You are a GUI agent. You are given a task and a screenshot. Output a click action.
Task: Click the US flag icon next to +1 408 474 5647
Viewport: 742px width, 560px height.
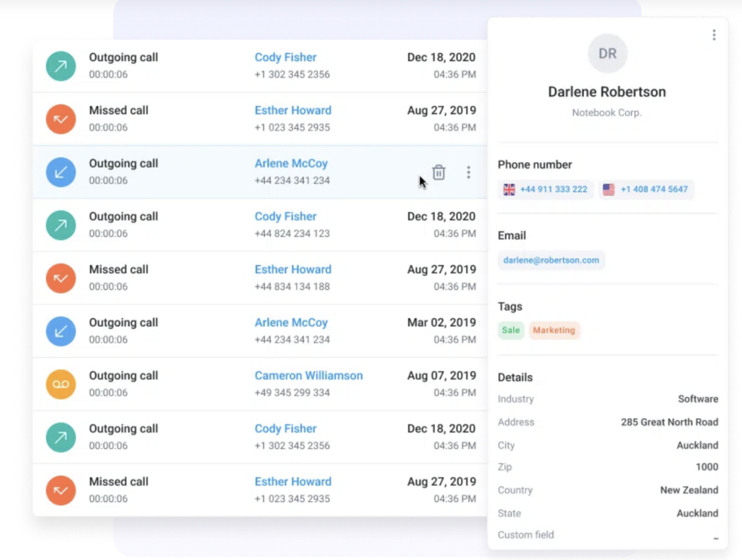pos(609,189)
